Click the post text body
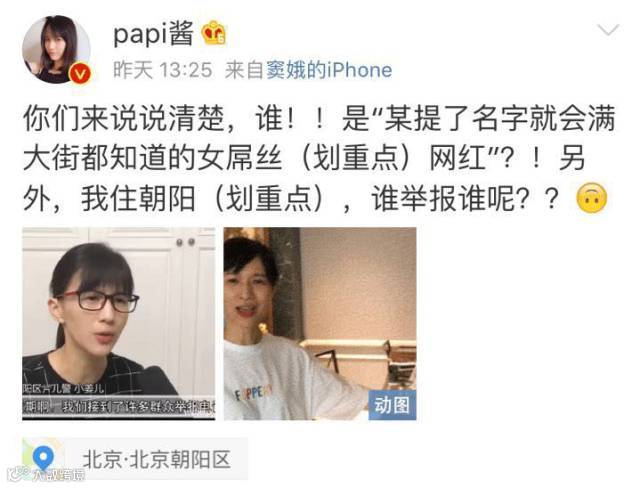The width and height of the screenshot is (640, 488). (319, 159)
